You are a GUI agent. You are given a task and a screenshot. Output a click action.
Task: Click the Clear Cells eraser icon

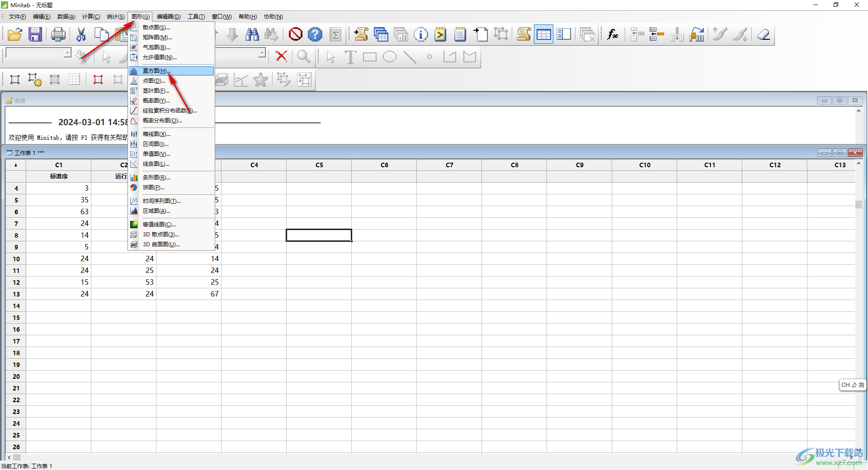point(764,34)
